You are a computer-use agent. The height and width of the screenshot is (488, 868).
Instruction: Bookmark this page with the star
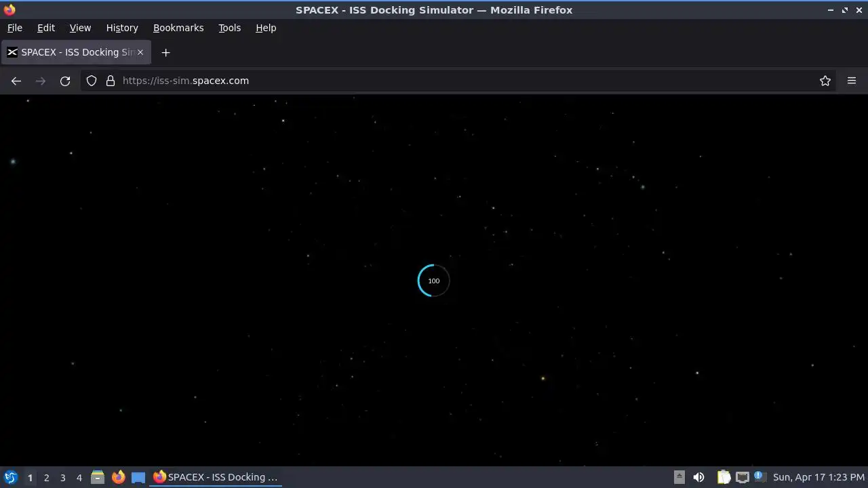coord(825,81)
